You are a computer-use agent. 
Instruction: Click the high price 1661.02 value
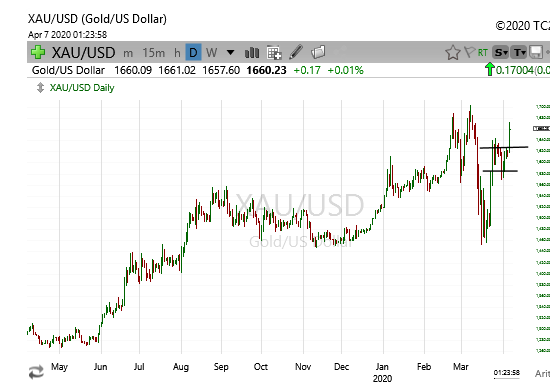(177, 70)
